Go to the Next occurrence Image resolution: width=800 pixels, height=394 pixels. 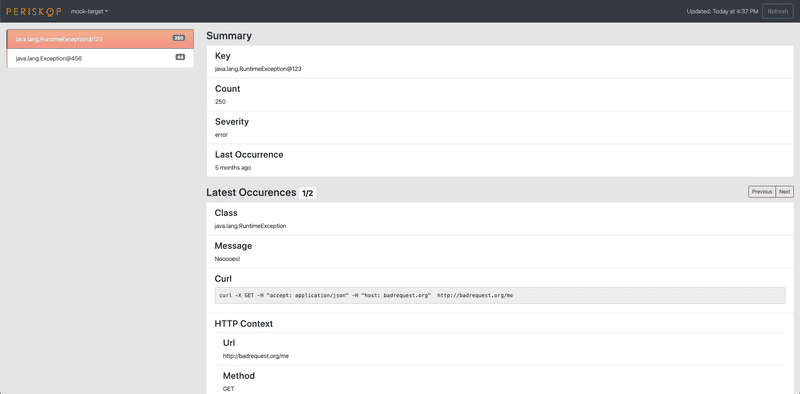coord(784,192)
